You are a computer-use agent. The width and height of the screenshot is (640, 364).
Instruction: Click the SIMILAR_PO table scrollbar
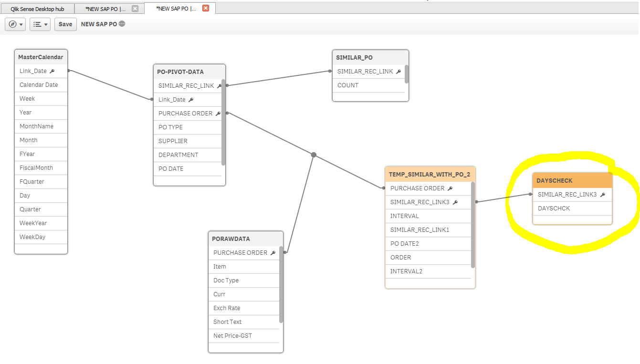407,73
